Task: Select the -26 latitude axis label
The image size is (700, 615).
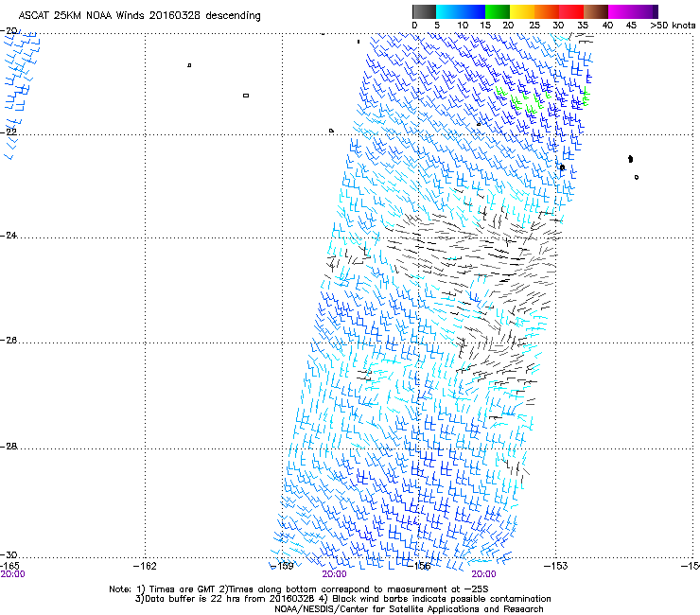Action: pyautogui.click(x=9, y=341)
